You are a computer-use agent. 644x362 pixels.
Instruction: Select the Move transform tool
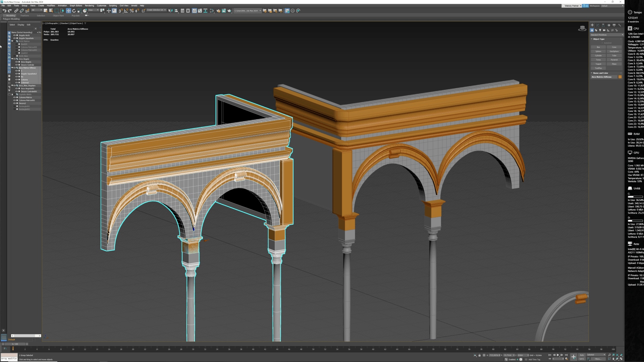68,11
